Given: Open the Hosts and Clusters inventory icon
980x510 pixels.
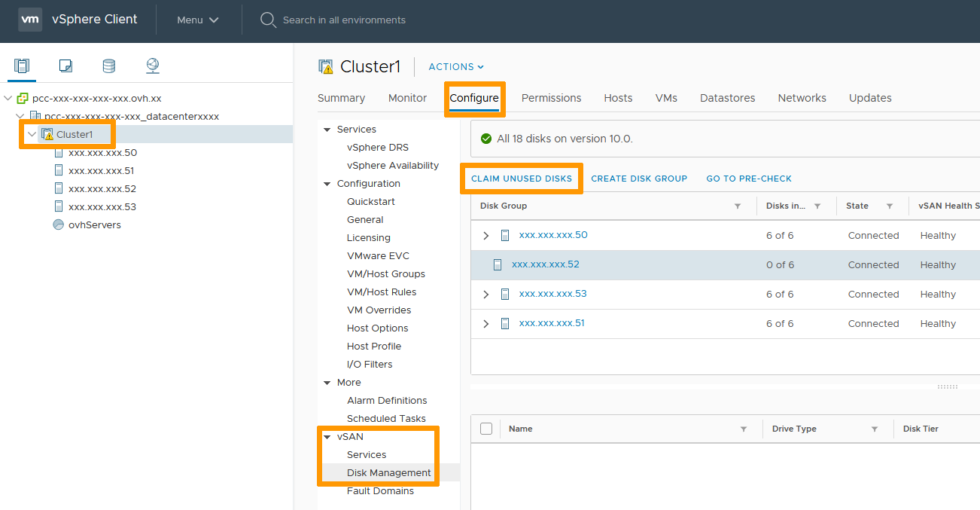Looking at the screenshot, I should [21, 66].
